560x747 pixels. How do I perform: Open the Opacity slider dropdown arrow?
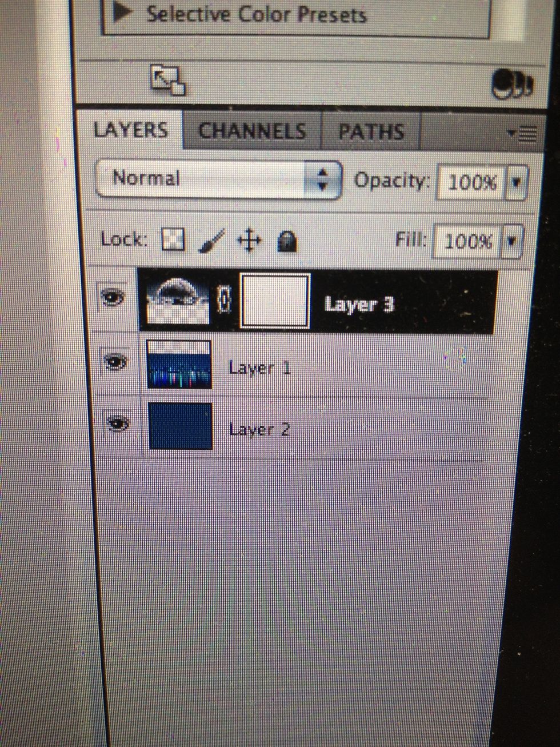click(517, 183)
